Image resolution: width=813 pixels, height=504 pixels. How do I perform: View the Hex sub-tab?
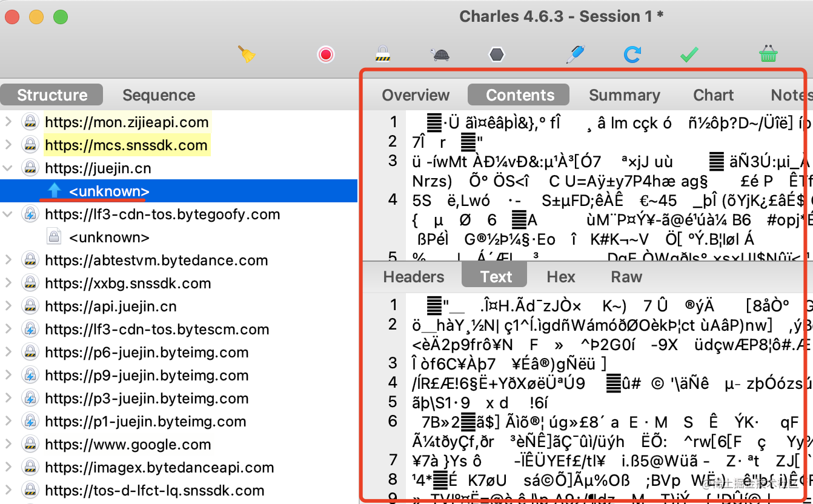pos(561,277)
